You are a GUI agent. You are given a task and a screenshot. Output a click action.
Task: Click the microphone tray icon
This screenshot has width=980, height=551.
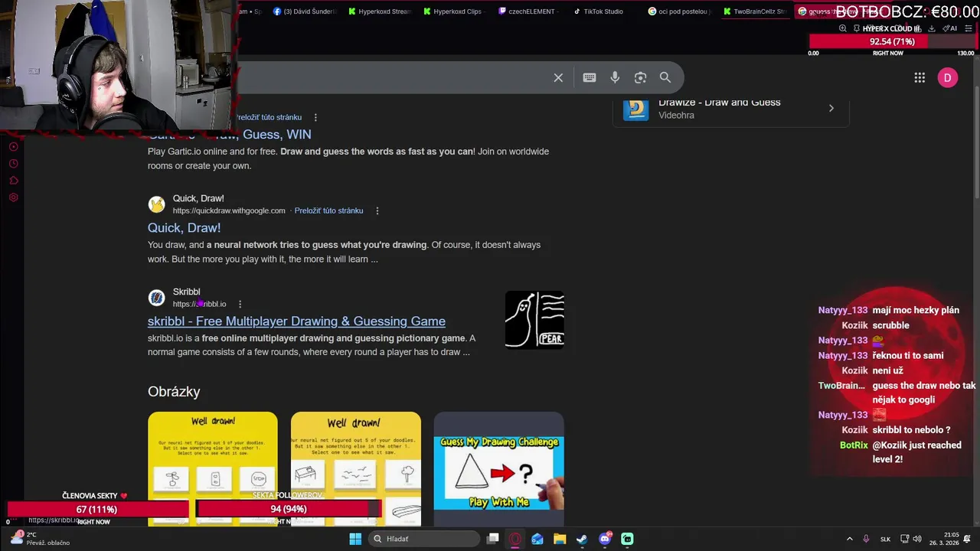coord(866,539)
